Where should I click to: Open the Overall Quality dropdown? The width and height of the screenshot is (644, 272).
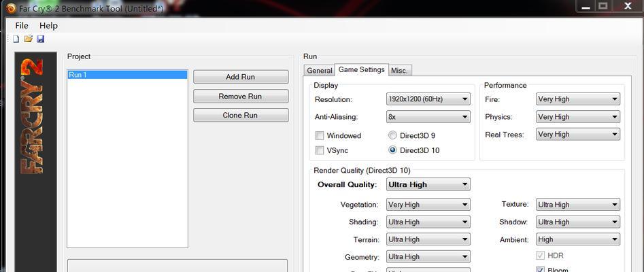pos(428,184)
